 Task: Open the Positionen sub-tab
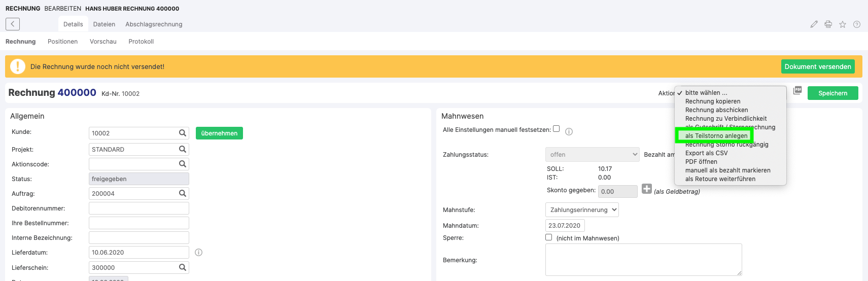62,42
